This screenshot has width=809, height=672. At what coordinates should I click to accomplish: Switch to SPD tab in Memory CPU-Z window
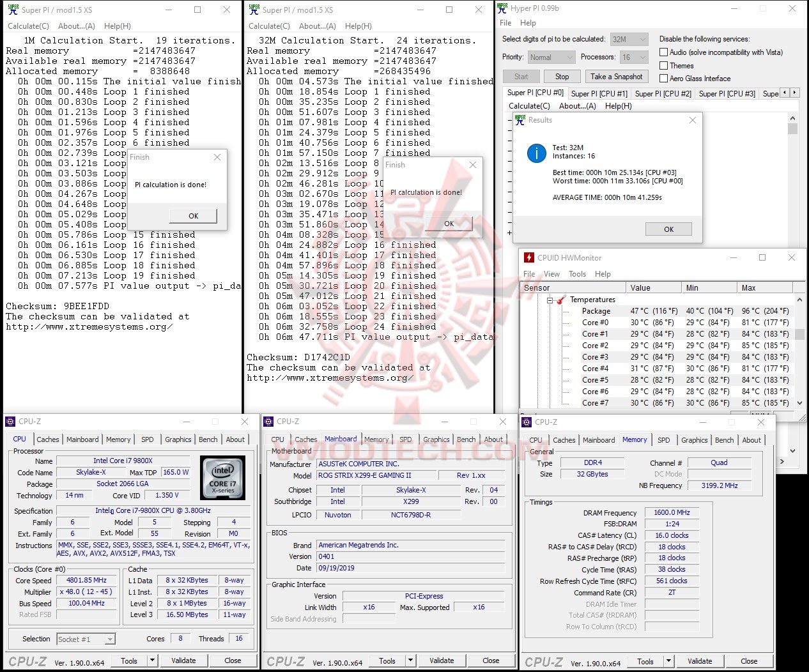[664, 440]
